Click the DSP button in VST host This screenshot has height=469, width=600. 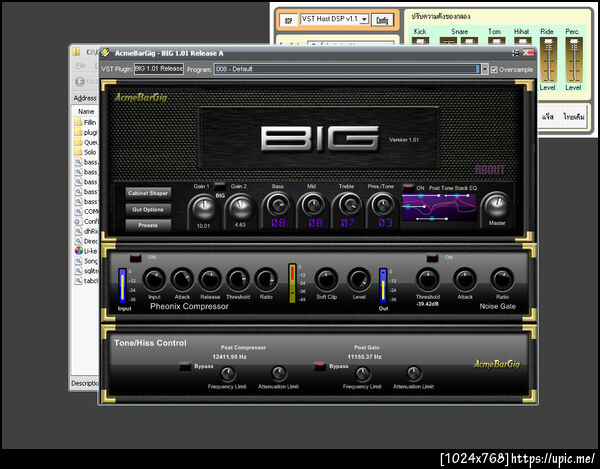pyautogui.click(x=289, y=20)
